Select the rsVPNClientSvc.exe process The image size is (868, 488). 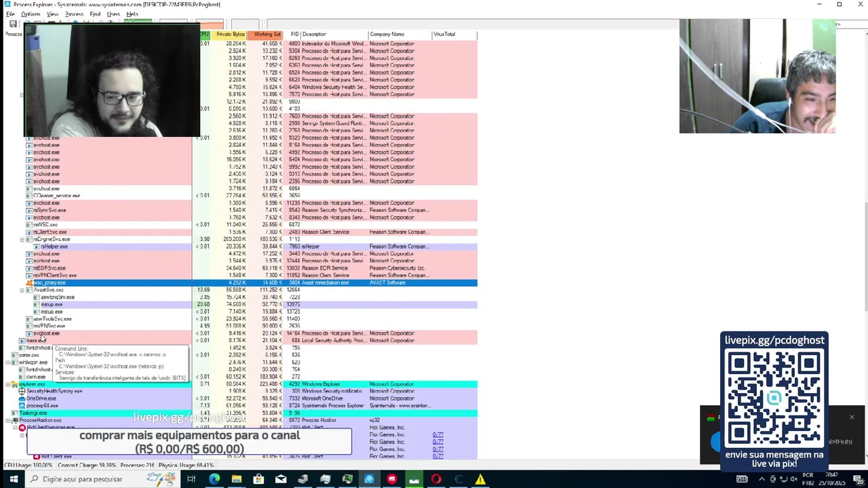click(x=55, y=276)
